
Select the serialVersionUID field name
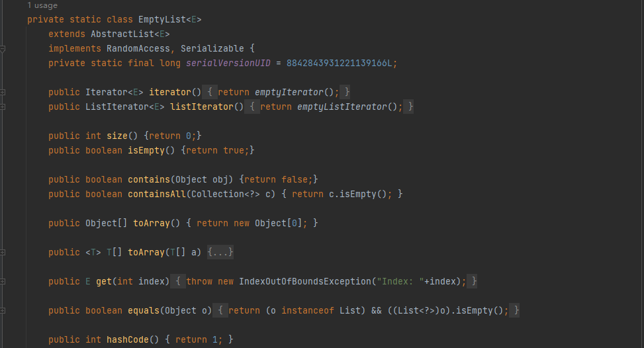point(228,64)
